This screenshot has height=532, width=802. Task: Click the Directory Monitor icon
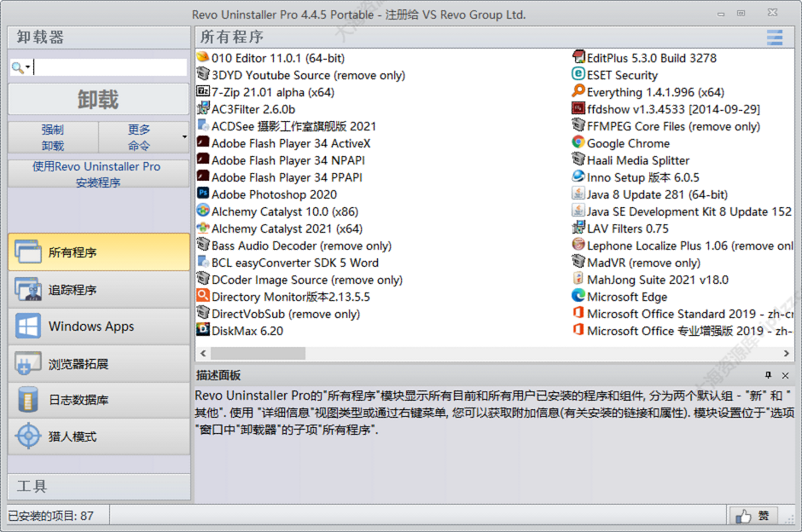click(203, 296)
